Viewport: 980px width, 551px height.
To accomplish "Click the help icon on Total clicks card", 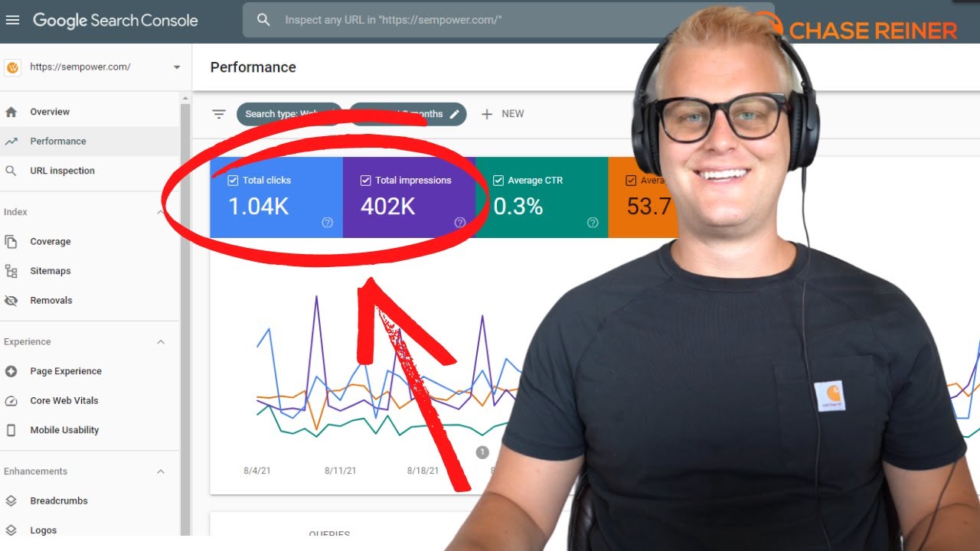I will [x=327, y=223].
